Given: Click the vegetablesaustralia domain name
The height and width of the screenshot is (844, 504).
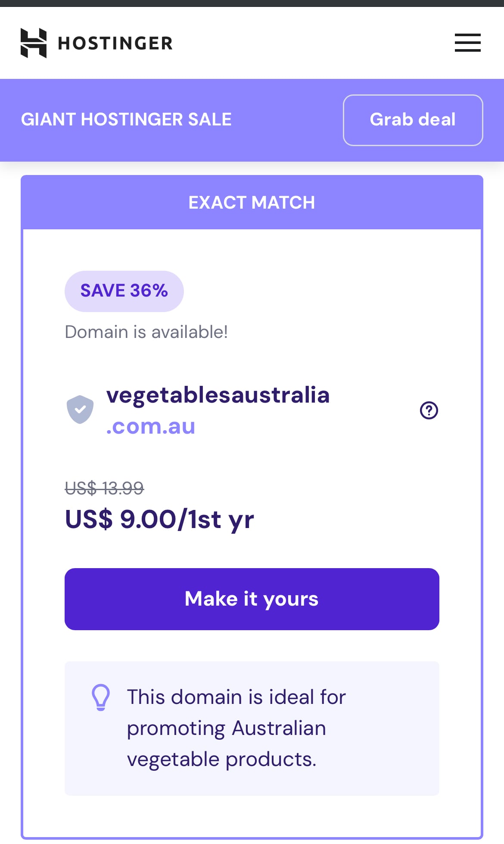Looking at the screenshot, I should pos(218,395).
